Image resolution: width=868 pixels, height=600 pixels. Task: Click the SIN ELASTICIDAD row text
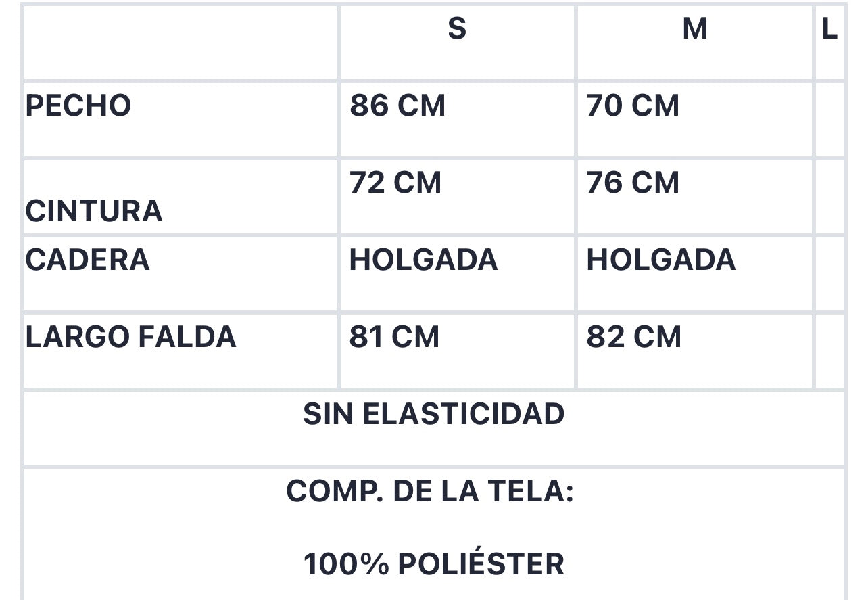point(434,414)
